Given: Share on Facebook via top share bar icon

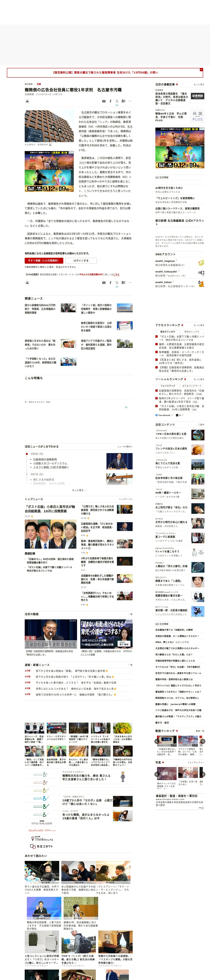Looking at the screenshot, I should (111, 101).
